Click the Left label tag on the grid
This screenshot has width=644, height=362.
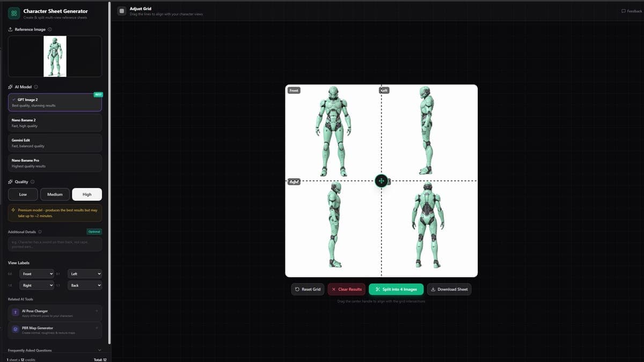tap(384, 90)
